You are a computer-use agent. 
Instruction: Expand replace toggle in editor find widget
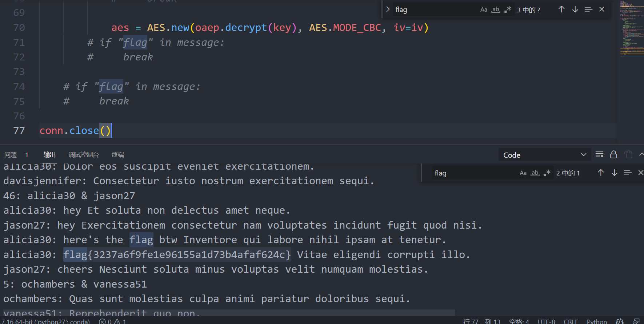[x=388, y=9]
